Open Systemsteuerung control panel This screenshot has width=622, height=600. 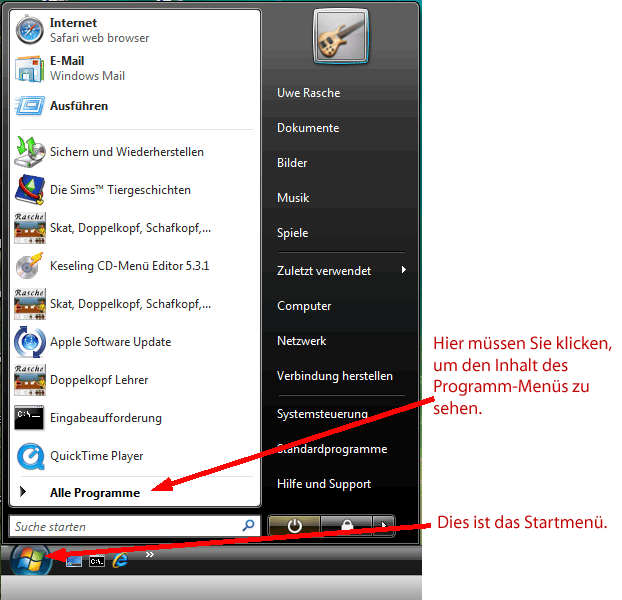click(x=322, y=414)
